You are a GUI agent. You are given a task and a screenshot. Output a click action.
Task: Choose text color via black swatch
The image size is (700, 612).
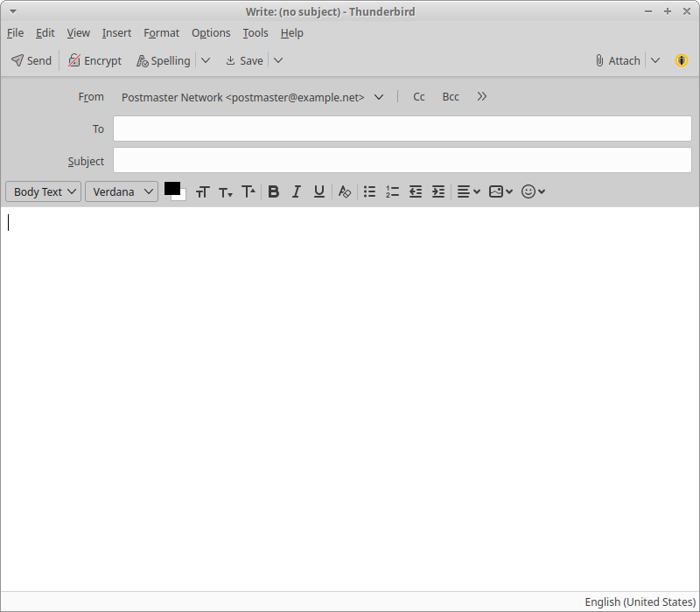click(171, 188)
